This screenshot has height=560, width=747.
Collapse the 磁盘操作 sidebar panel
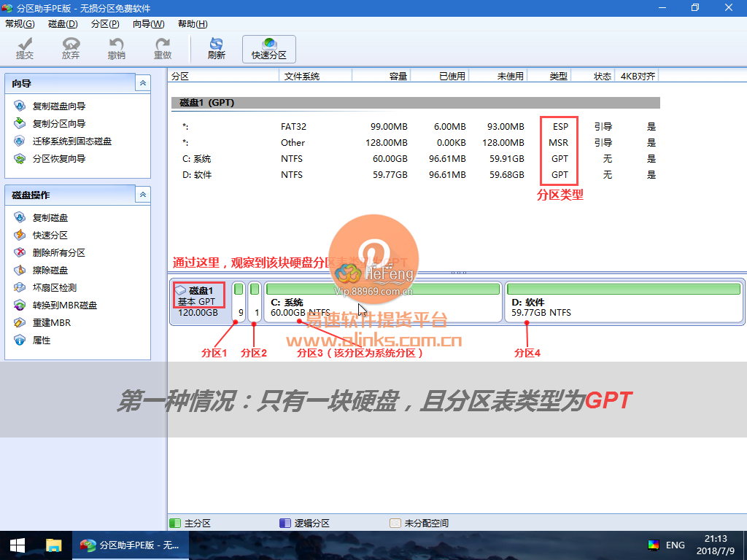coord(143,194)
